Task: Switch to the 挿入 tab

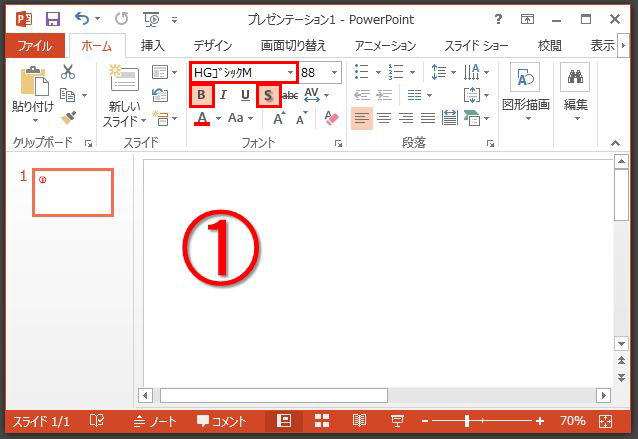Action: coord(153,46)
